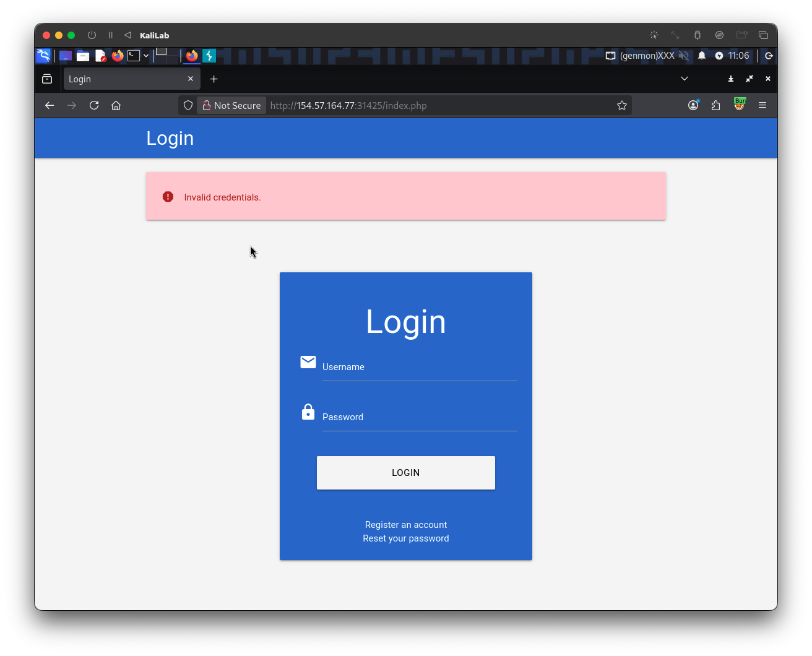Screen dimensions: 812x656
Task: Open a new tab with plus button
Action: tap(214, 79)
